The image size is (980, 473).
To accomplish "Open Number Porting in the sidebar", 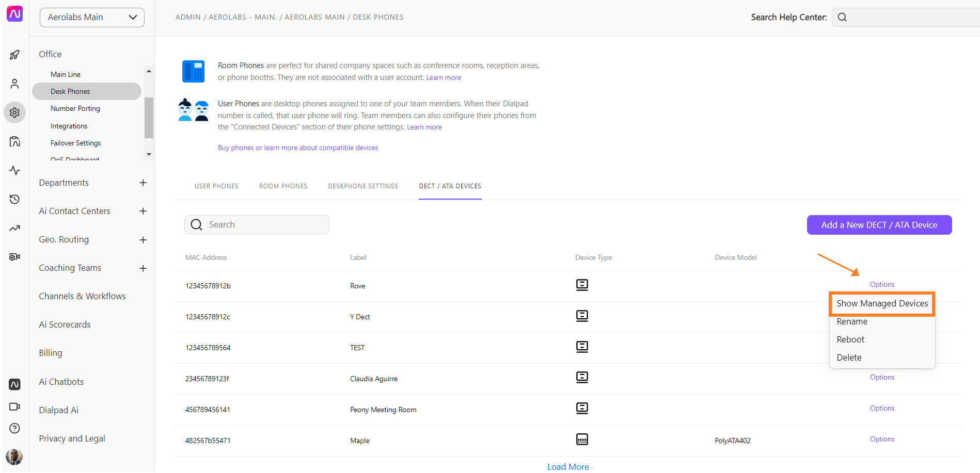I will [x=75, y=108].
